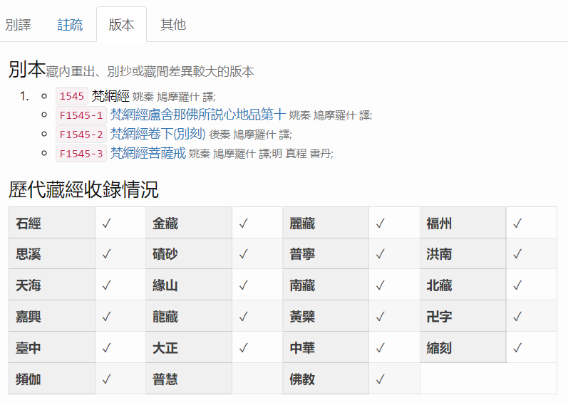
Task: Open link 梵網經菩薩戒
Action: [148, 153]
